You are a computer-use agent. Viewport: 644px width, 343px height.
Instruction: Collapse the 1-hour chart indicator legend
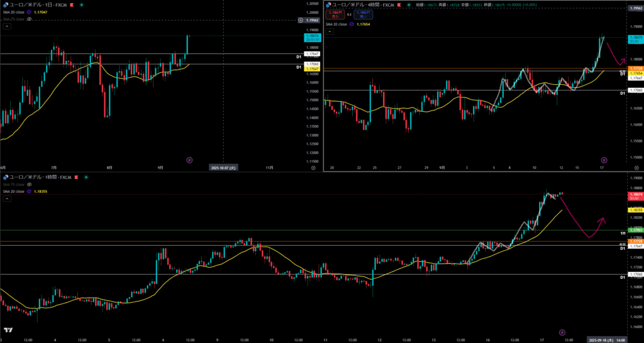point(6,198)
